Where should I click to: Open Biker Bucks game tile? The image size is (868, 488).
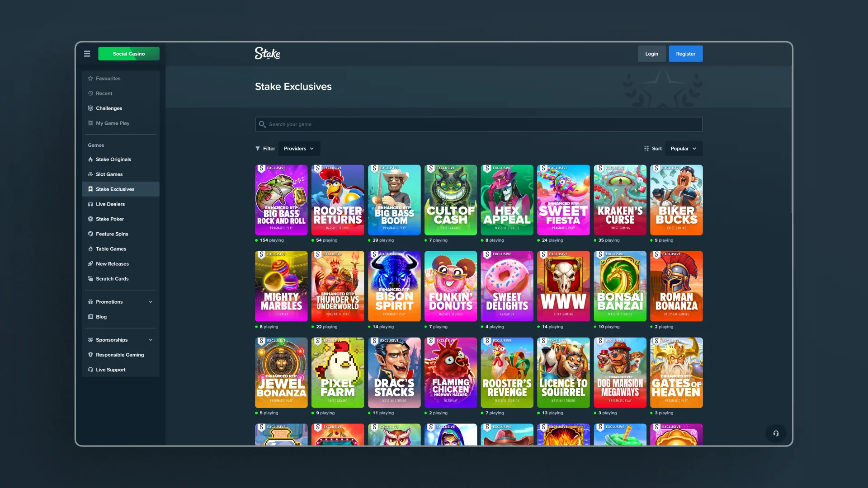point(676,200)
